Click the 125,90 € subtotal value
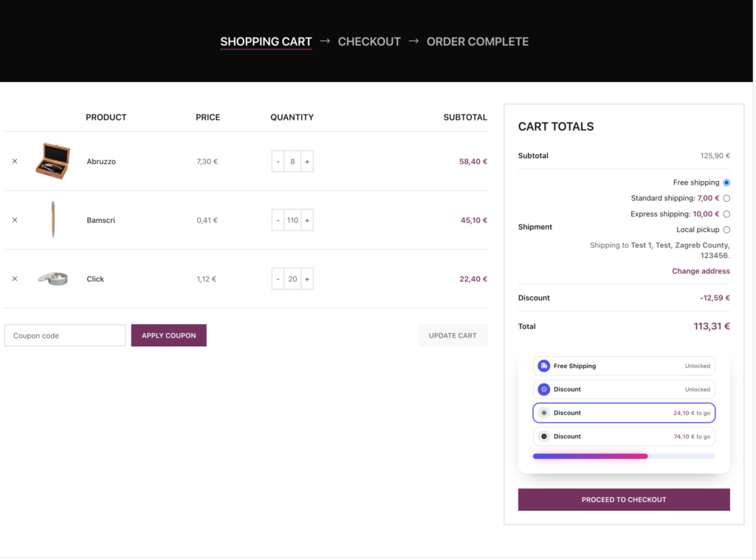The width and height of the screenshot is (756, 560). pos(715,156)
